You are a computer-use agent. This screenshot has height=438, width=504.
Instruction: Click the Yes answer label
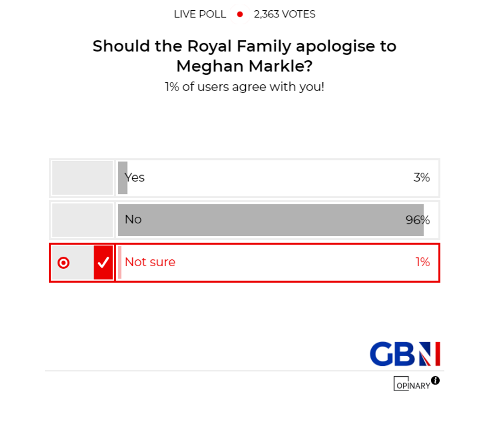[135, 178]
